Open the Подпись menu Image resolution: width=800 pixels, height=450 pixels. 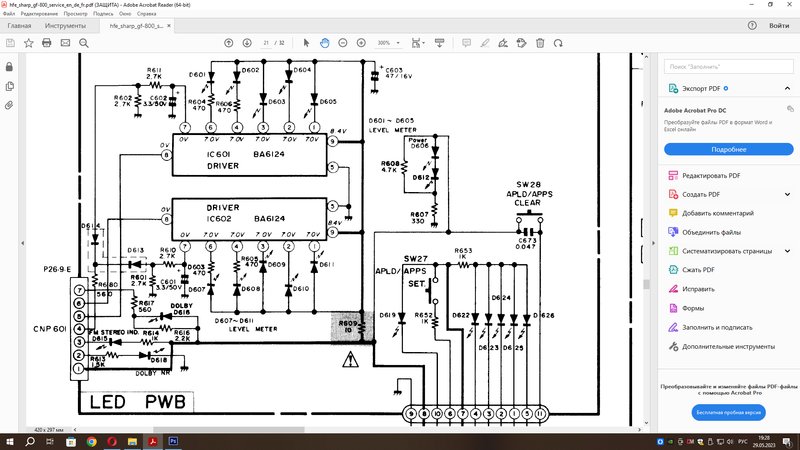pyautogui.click(x=104, y=14)
